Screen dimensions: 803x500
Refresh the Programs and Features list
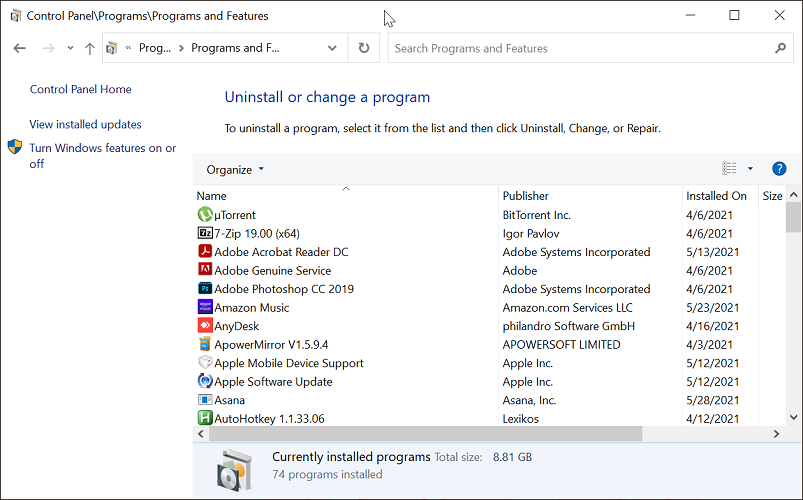pos(364,48)
